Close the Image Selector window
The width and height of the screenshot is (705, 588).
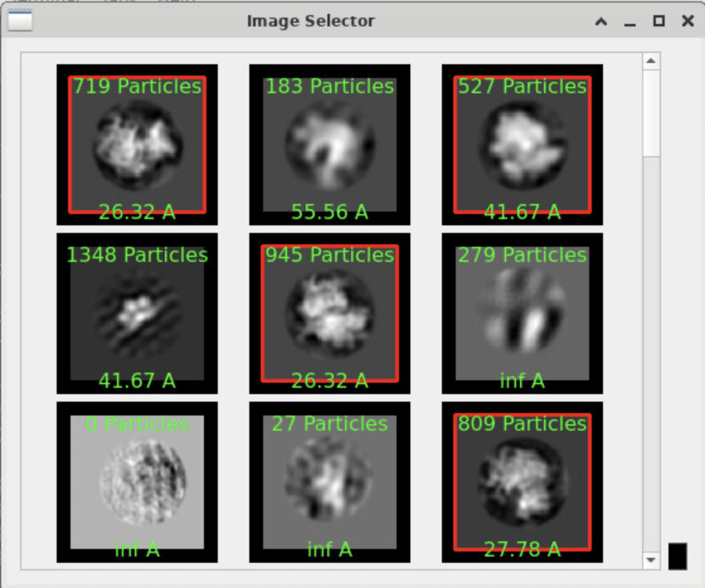[688, 21]
